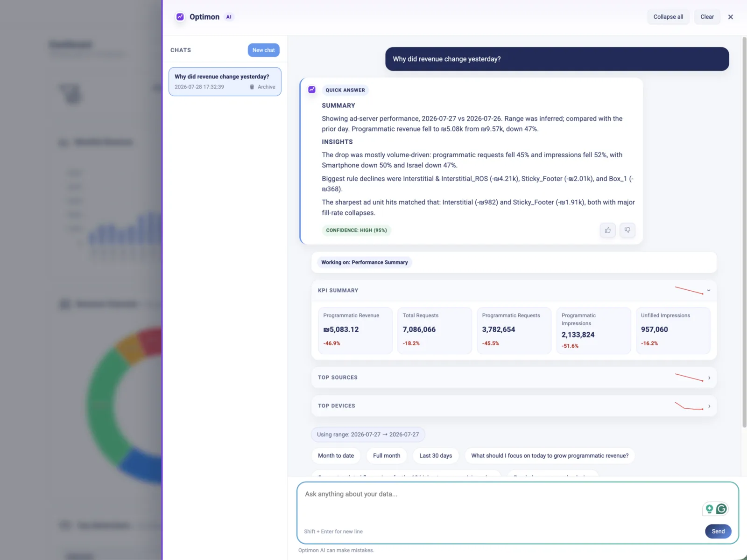Image resolution: width=747 pixels, height=560 pixels.
Task: Expand the Top Devices section
Action: coord(709,406)
